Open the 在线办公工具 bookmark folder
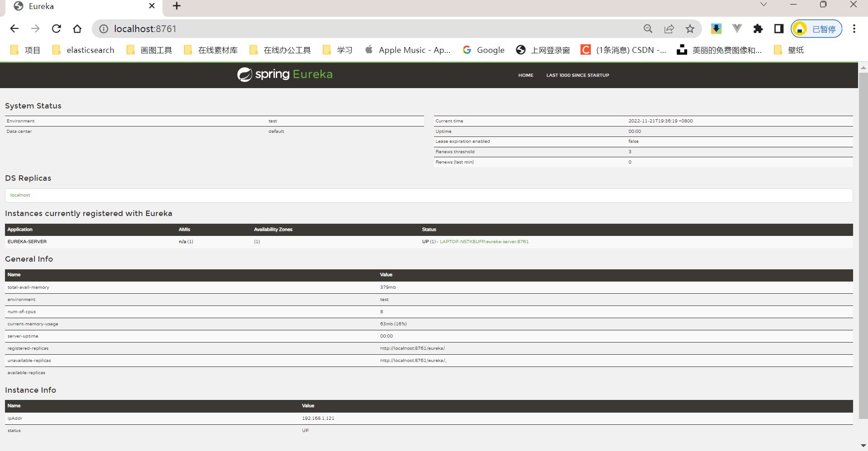This screenshot has height=451, width=868. pyautogui.click(x=280, y=50)
